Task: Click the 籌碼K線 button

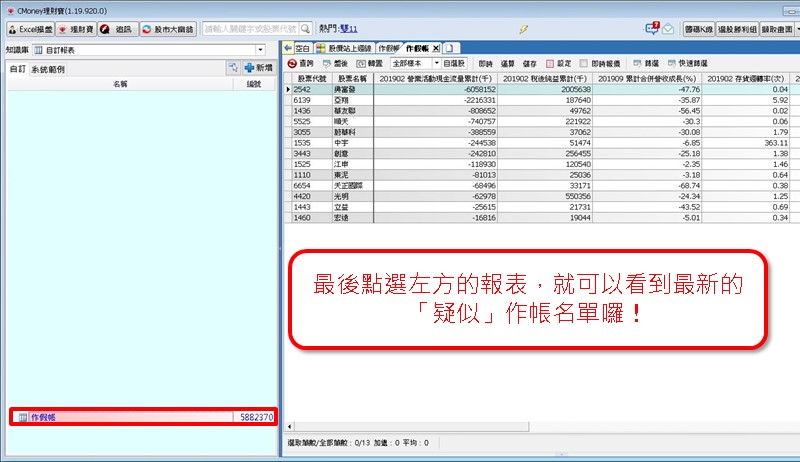Action: point(699,30)
